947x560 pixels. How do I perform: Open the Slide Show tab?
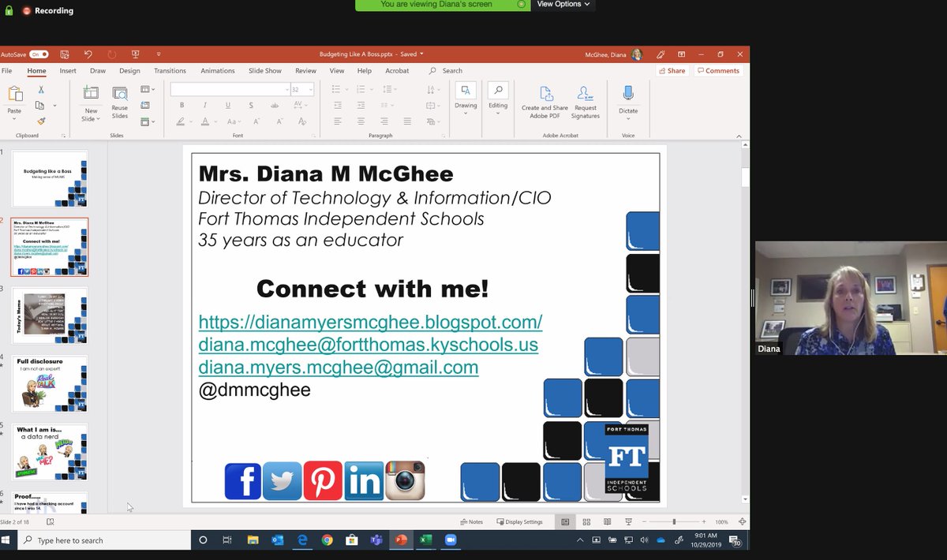click(265, 71)
